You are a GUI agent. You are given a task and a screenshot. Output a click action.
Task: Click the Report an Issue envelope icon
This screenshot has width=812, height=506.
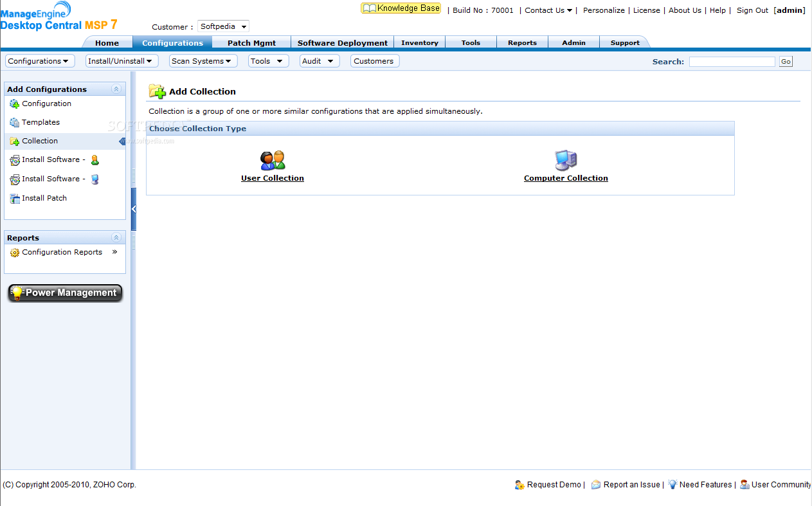click(596, 485)
